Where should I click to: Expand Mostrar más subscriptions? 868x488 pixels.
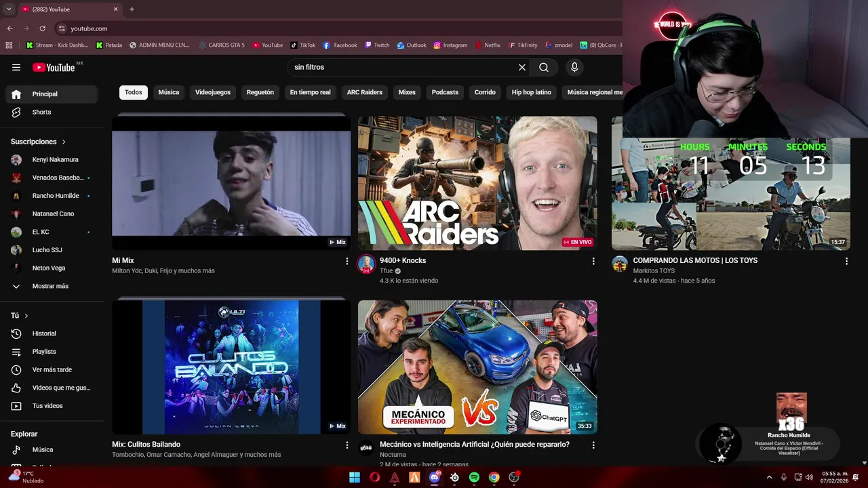pyautogui.click(x=52, y=286)
